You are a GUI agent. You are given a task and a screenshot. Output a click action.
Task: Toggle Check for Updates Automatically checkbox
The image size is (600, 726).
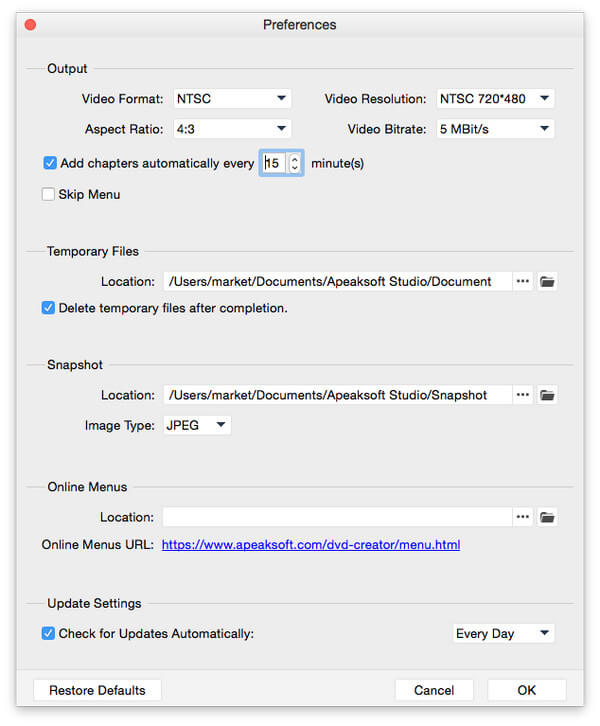coord(48,633)
